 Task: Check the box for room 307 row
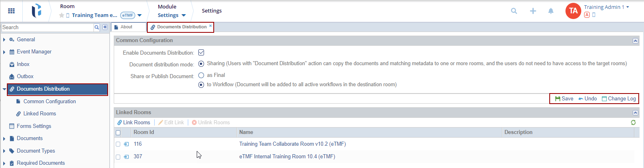pos(118,157)
